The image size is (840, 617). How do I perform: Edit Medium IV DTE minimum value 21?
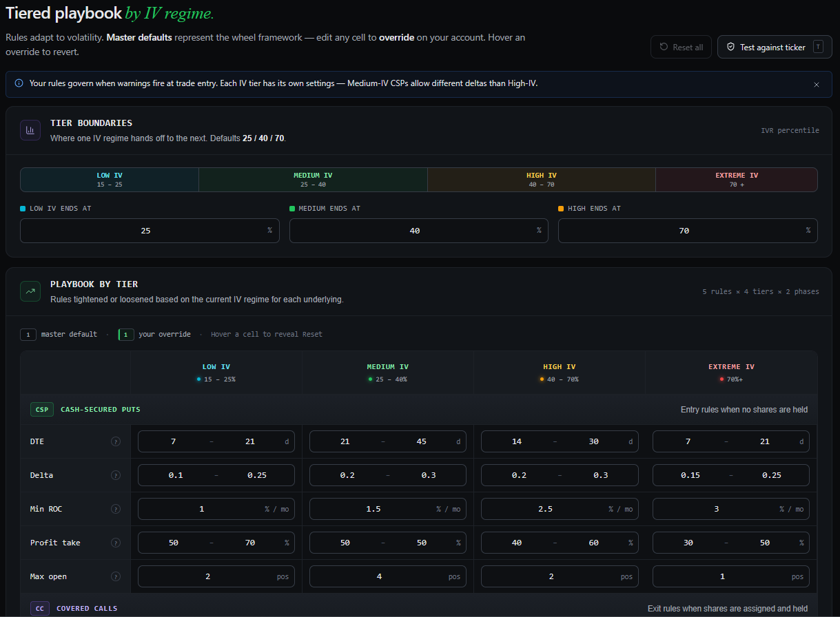tap(345, 441)
